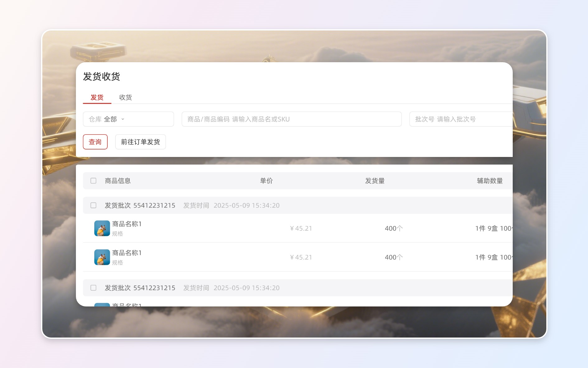This screenshot has height=368, width=588.
Task: Check the last visible 发货批次 row checkbox
Action: (x=93, y=288)
